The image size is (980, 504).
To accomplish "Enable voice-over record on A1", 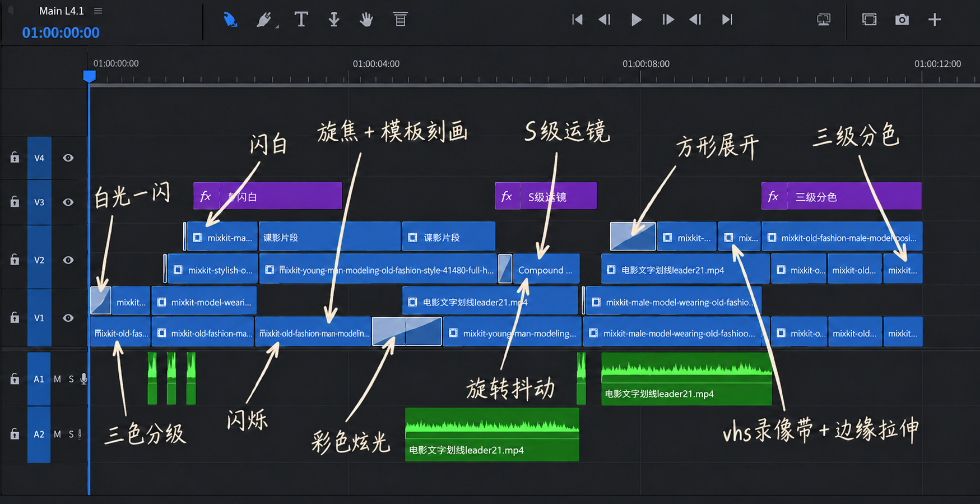I will click(83, 379).
